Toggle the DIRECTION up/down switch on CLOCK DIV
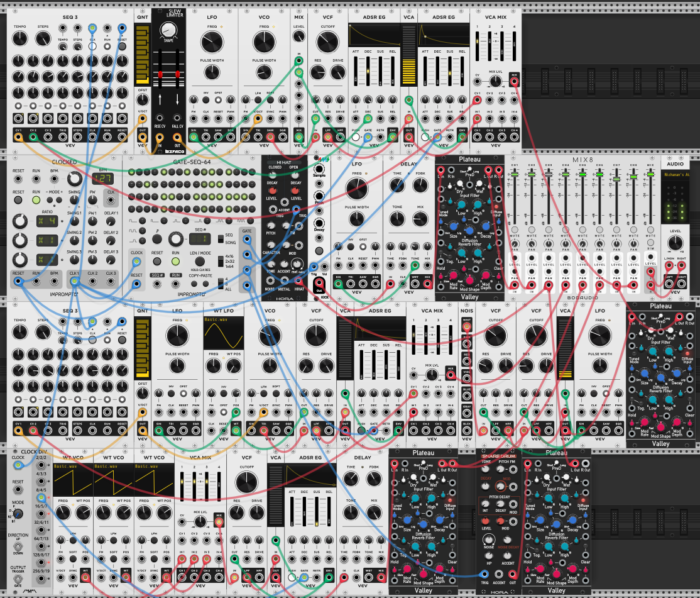The image size is (700, 598). (x=18, y=546)
